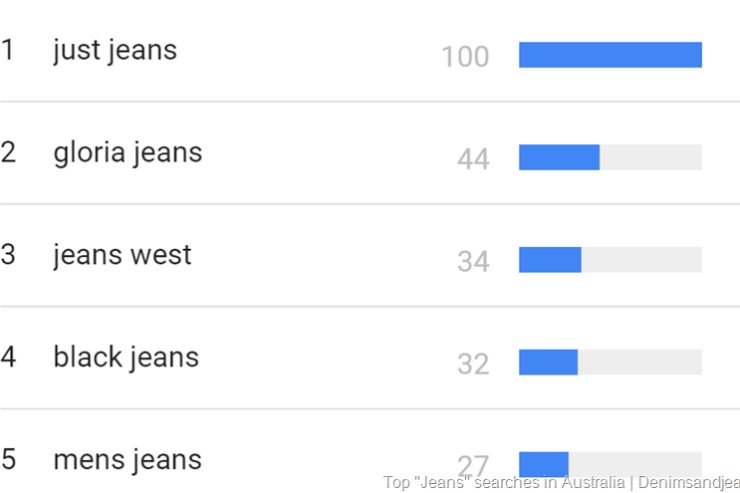This screenshot has width=740, height=493.
Task: Select the score value 34
Action: pos(473,262)
